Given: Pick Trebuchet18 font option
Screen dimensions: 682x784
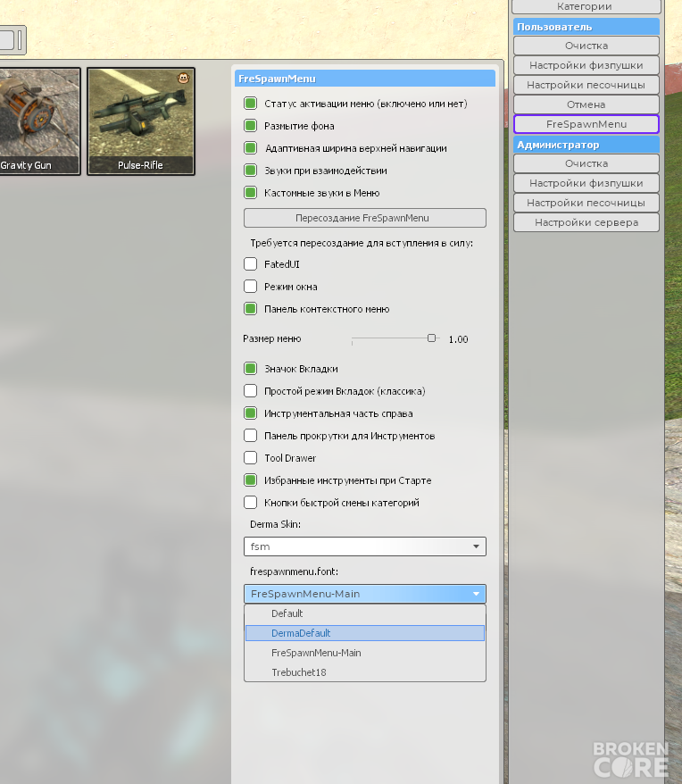Looking at the screenshot, I should pos(364,672).
